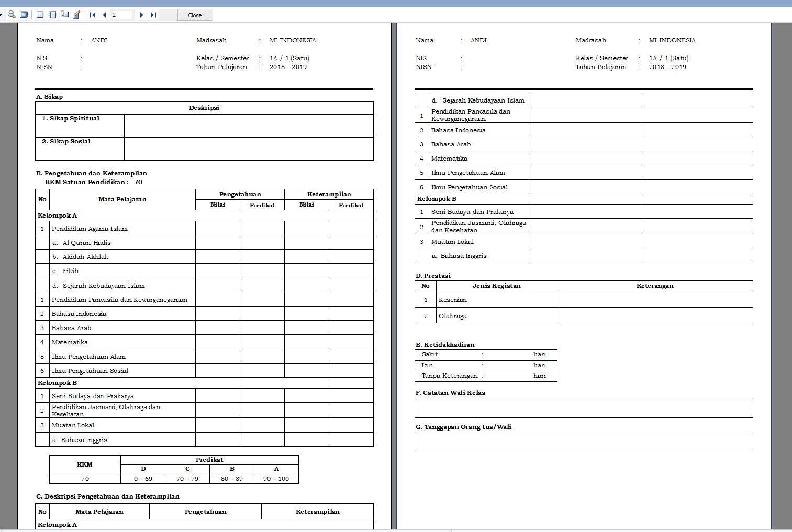
Task: Go to the previous page
Action: (x=104, y=15)
